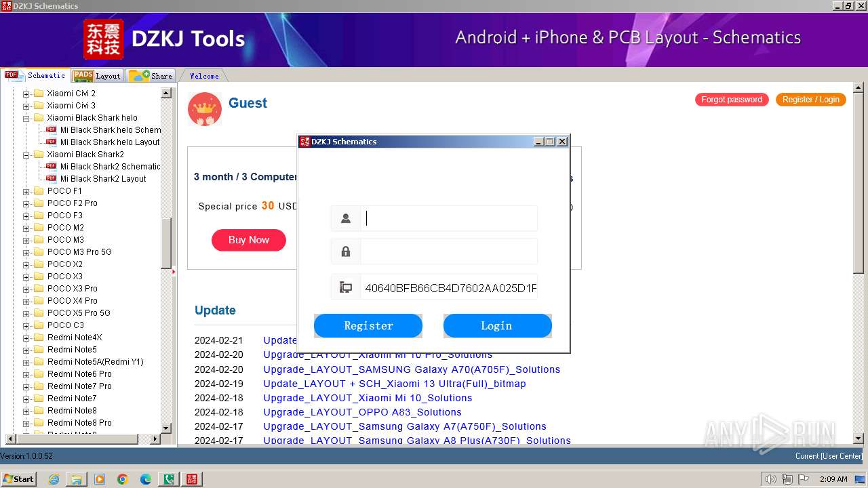Switch to the Layout tab

pos(97,76)
